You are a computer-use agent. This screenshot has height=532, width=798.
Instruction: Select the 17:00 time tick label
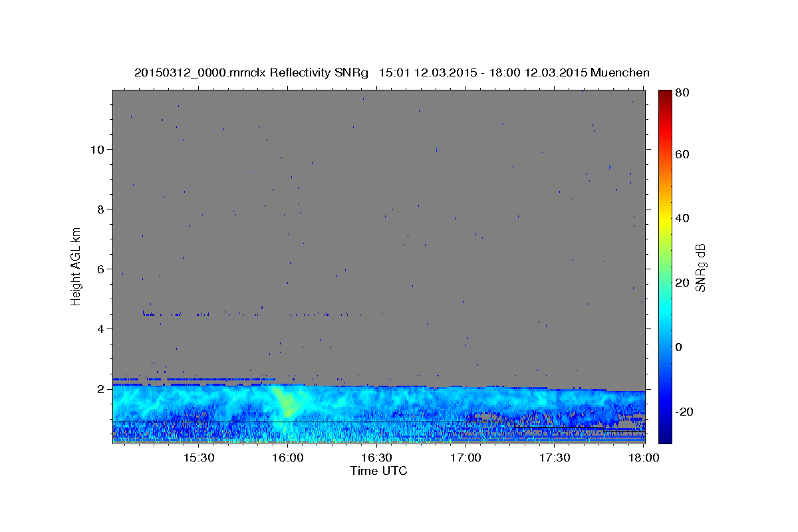(466, 458)
